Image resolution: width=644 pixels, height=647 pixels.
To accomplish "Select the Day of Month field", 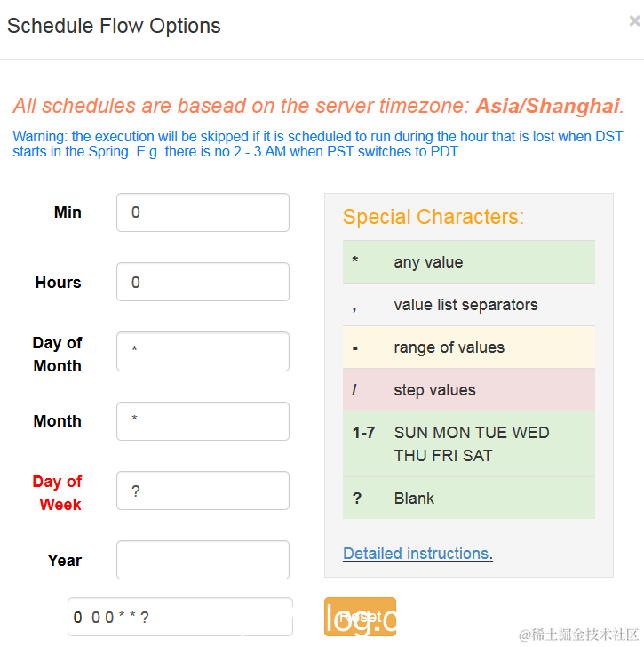I will pos(203,351).
